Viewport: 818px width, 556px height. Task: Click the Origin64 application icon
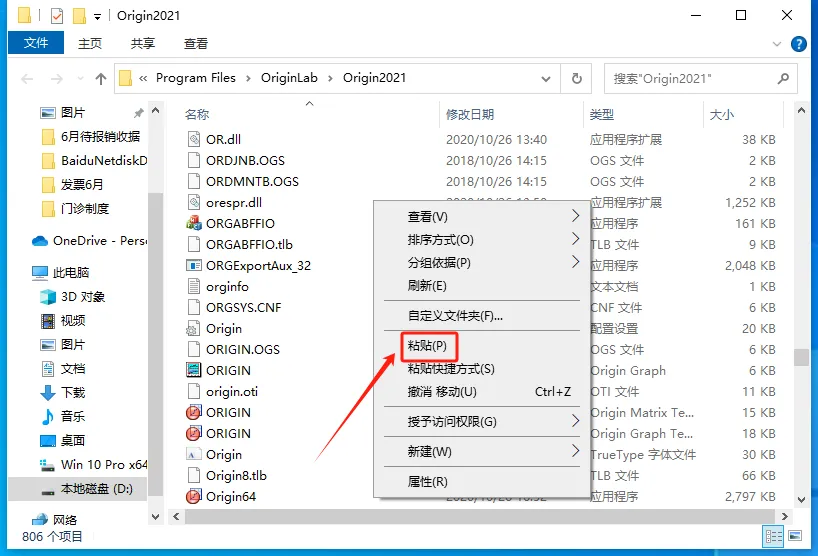(194, 496)
